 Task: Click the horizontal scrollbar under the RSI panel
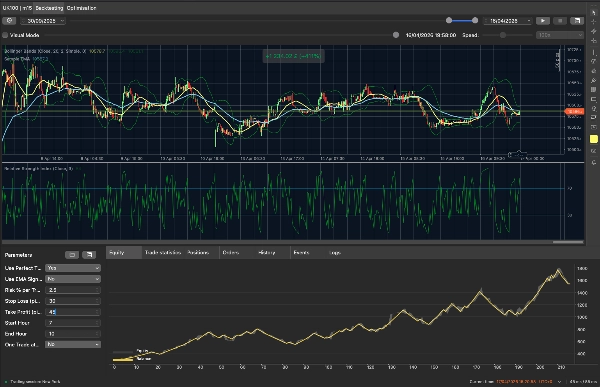568,242
